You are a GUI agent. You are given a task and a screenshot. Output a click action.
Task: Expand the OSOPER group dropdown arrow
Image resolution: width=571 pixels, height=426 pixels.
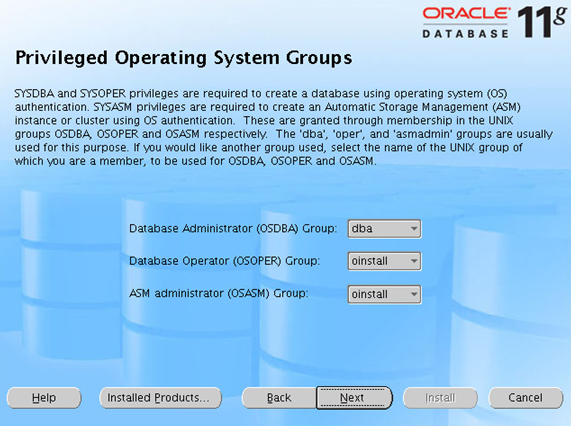(x=414, y=261)
